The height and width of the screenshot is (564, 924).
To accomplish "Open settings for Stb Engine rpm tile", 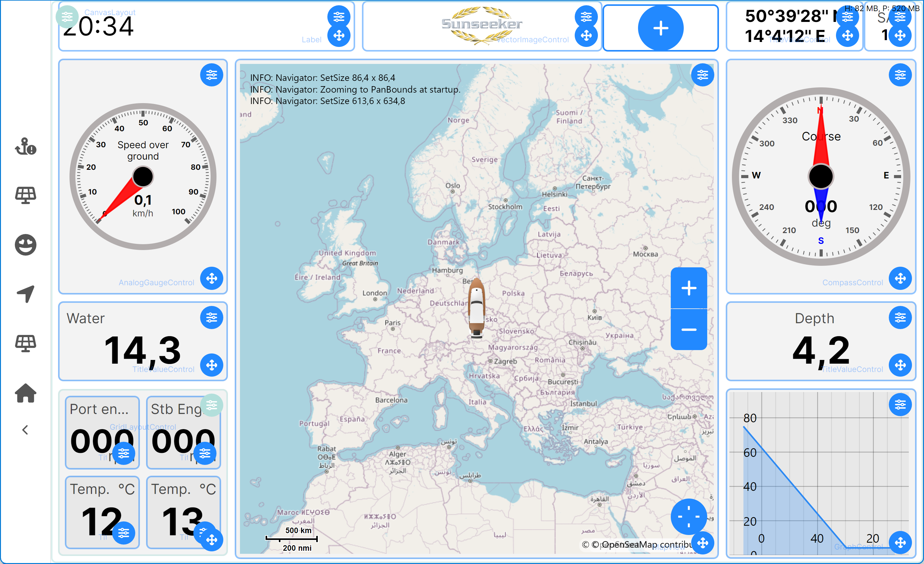I will click(x=205, y=453).
